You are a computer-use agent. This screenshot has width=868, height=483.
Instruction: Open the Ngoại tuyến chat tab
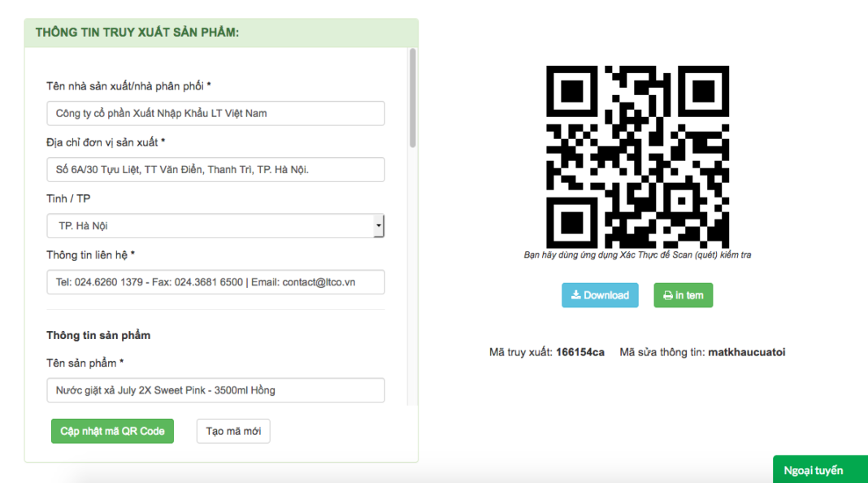(819, 470)
